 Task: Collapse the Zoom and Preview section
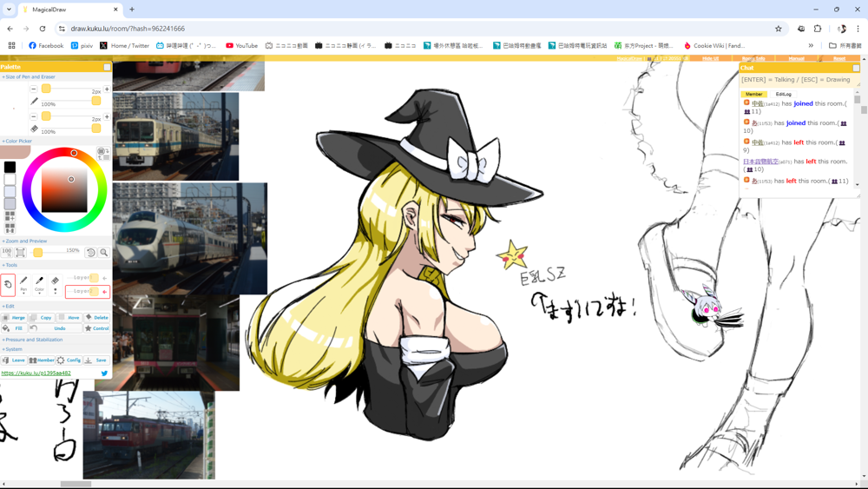click(24, 241)
